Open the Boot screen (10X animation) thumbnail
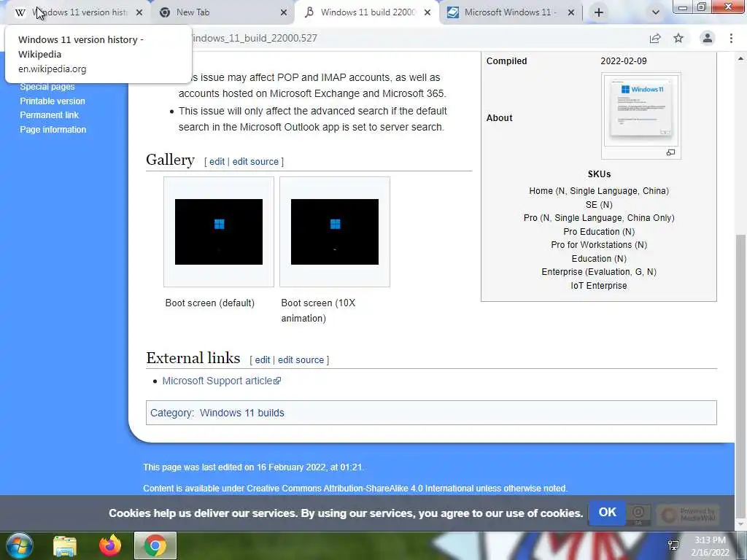 tap(335, 232)
